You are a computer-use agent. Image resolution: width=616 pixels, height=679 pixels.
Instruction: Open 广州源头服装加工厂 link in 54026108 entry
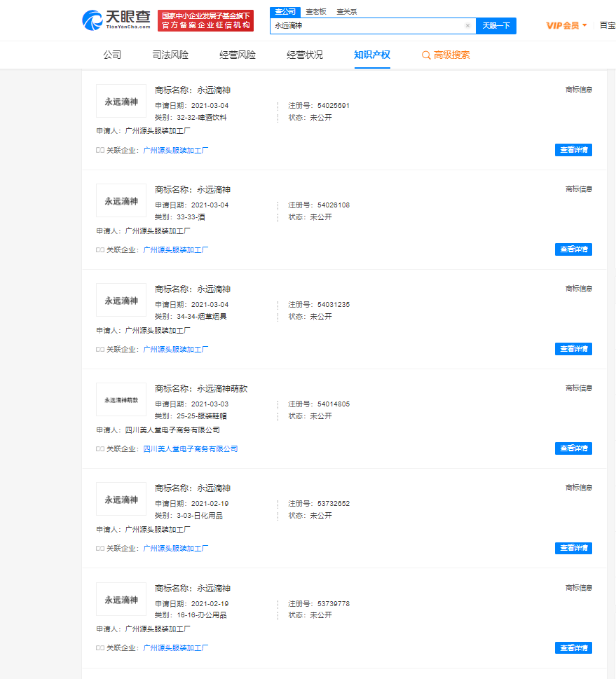pos(175,250)
